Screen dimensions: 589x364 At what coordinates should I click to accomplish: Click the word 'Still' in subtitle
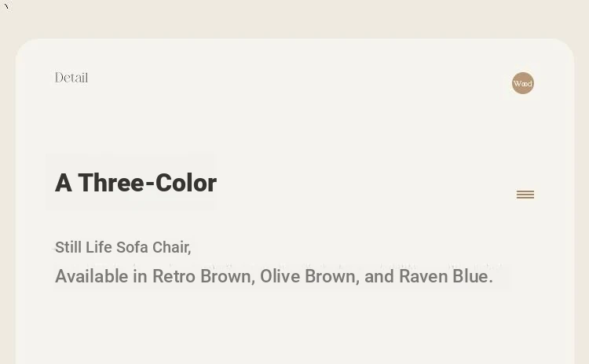click(68, 248)
